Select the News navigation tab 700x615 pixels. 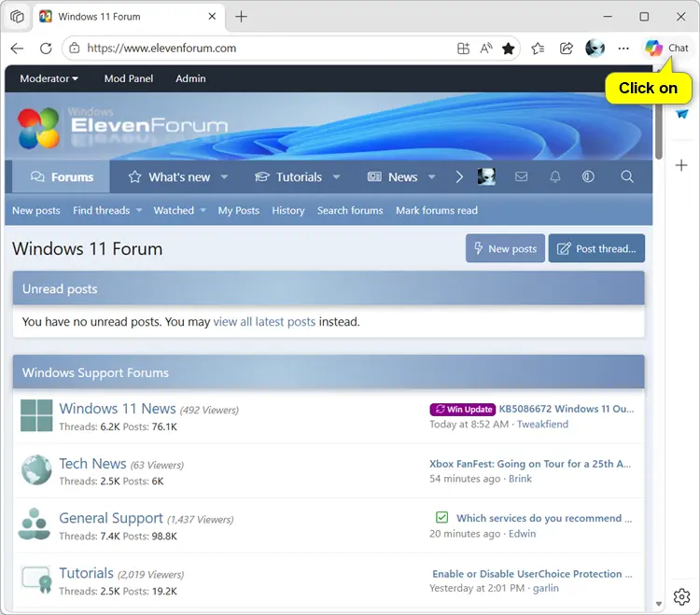tap(392, 177)
